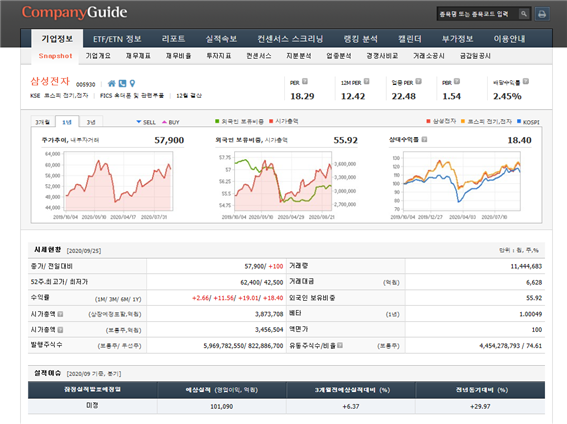Viewport: 567px width, 424px height.
Task: Open the 부가정보 menu
Action: coord(457,39)
